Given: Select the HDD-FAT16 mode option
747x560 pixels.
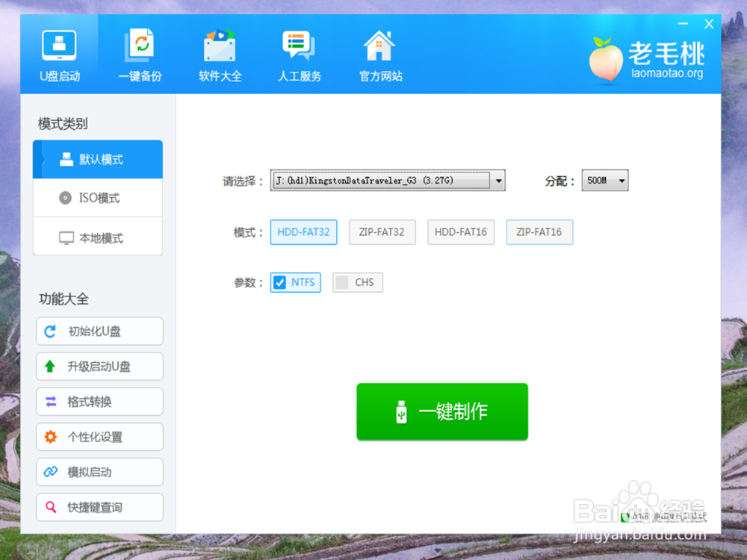Looking at the screenshot, I should pos(460,232).
